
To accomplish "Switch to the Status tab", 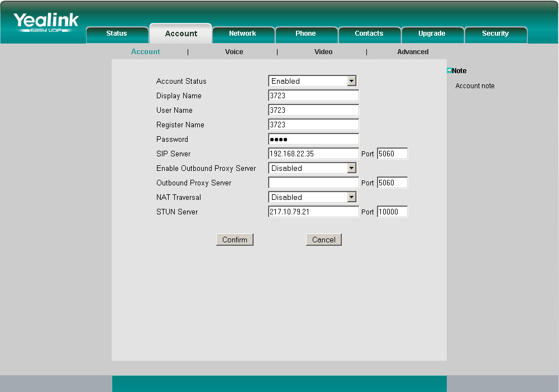I will 117,34.
